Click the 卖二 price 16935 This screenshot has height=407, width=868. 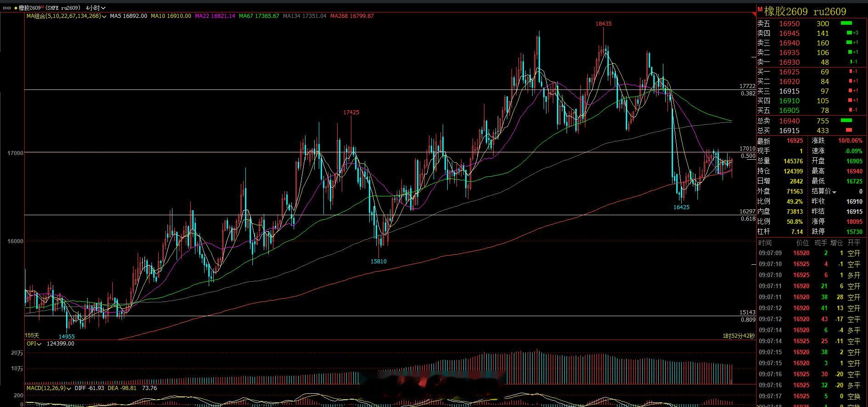[789, 53]
